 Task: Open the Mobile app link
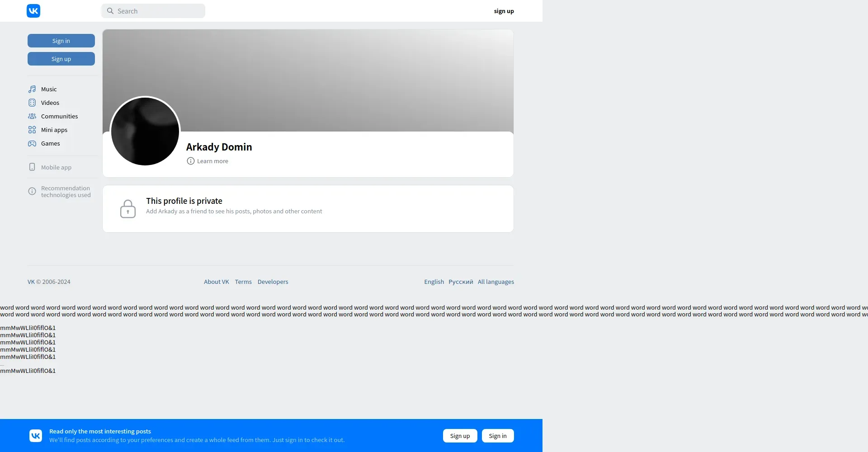tap(56, 167)
